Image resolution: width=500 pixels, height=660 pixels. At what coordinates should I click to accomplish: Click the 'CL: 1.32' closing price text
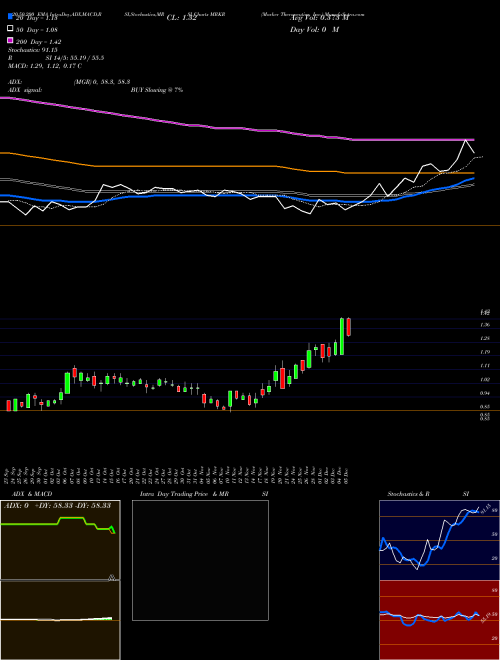tap(182, 18)
